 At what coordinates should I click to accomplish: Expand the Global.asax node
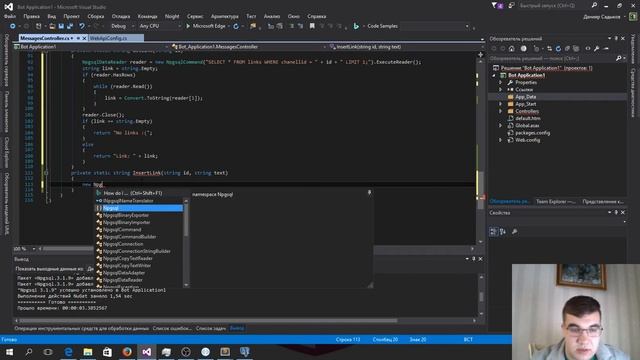coord(500,126)
